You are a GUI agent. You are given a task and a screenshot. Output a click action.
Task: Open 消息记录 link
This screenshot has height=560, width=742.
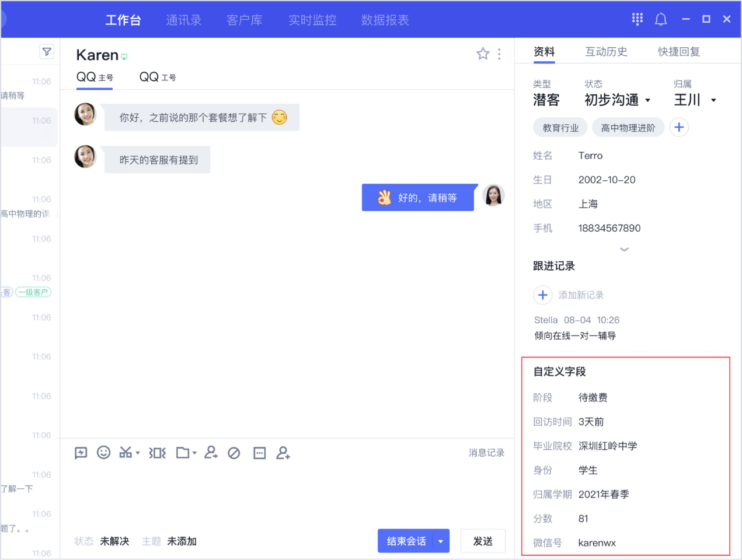coord(486,453)
